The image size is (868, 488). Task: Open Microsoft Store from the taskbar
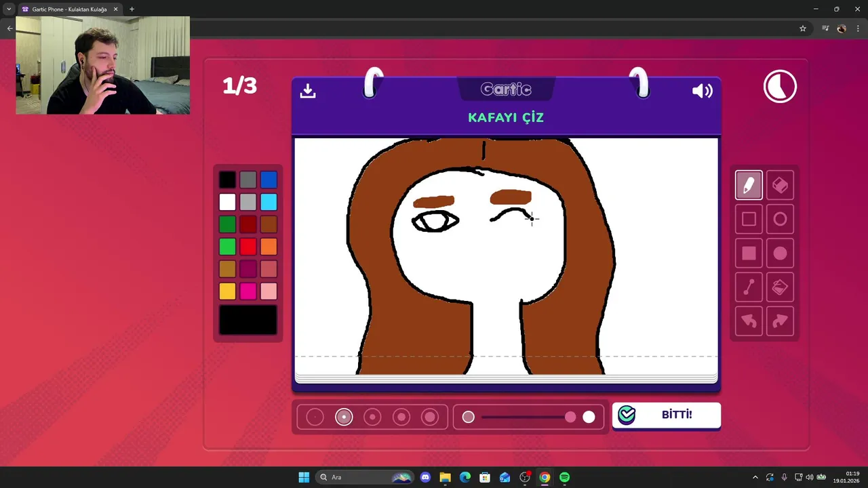(x=485, y=477)
